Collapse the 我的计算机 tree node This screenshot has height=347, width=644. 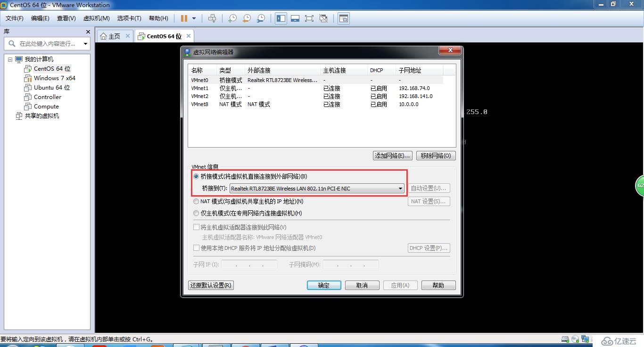tap(10, 59)
